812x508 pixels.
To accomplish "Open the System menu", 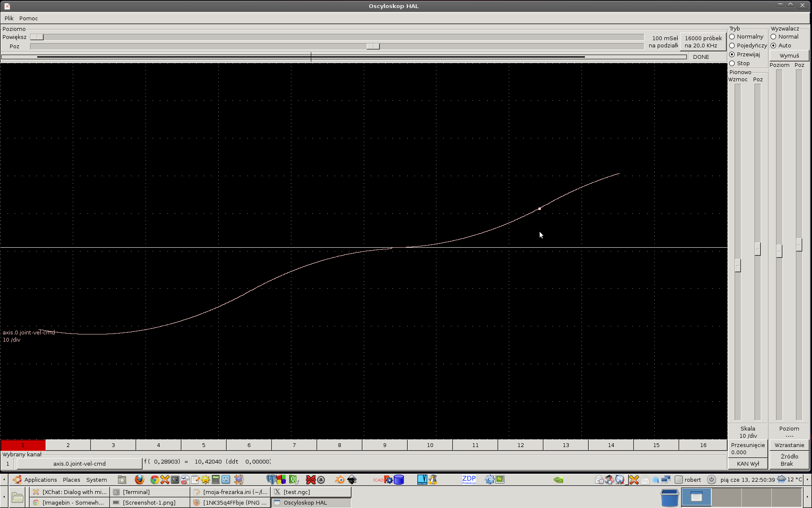I will (x=96, y=480).
